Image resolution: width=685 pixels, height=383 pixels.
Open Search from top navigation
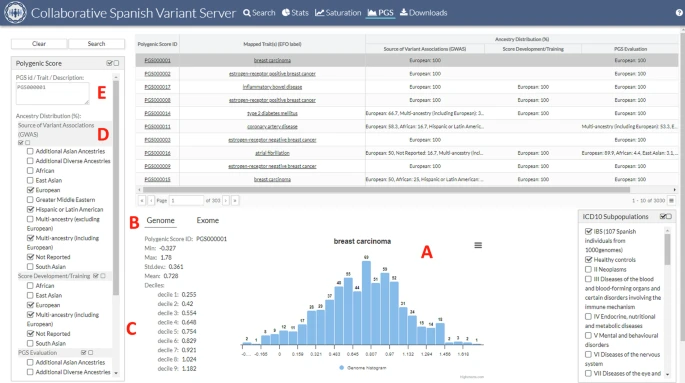(259, 13)
